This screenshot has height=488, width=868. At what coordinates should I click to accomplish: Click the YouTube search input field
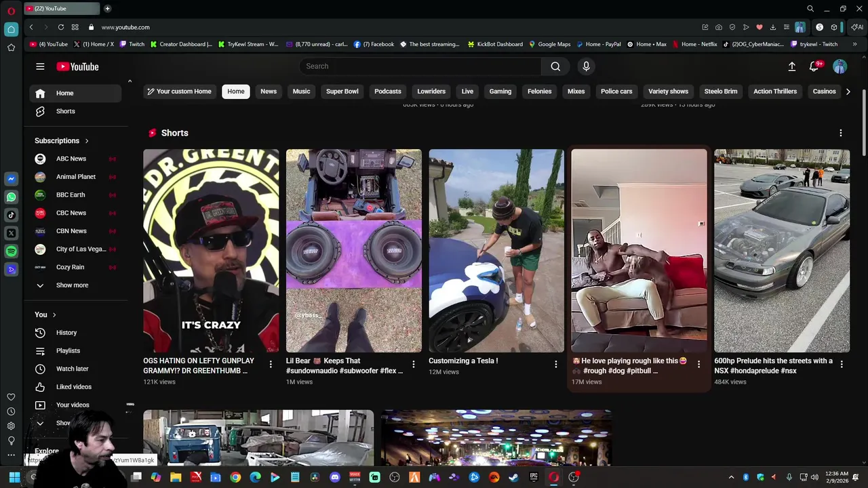tap(420, 66)
